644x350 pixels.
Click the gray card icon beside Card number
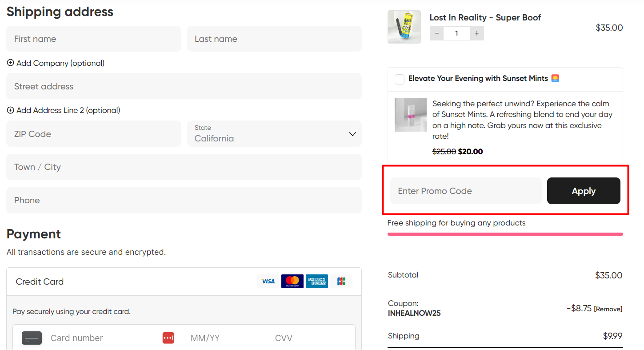click(x=32, y=338)
